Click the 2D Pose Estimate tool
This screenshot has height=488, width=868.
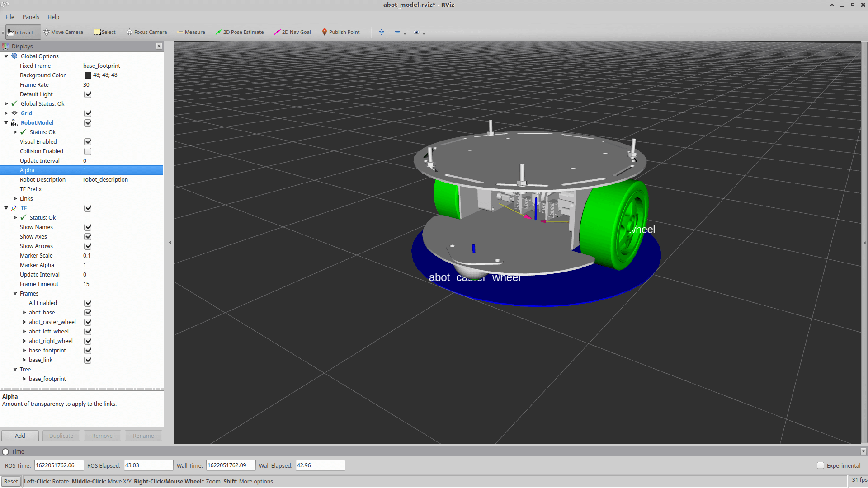[239, 32]
